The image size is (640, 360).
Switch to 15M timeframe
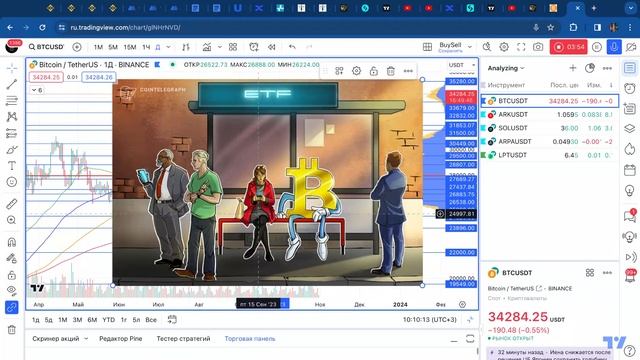(x=130, y=47)
